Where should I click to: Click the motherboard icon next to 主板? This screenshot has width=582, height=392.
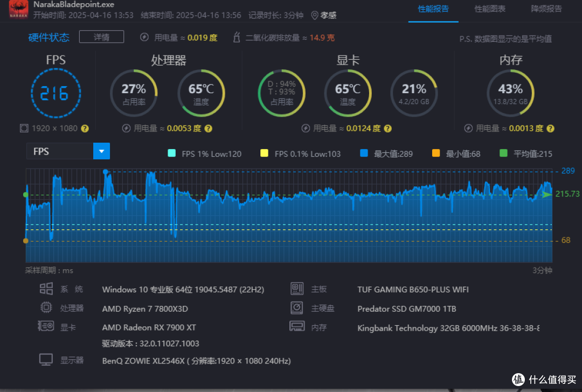pyautogui.click(x=297, y=289)
